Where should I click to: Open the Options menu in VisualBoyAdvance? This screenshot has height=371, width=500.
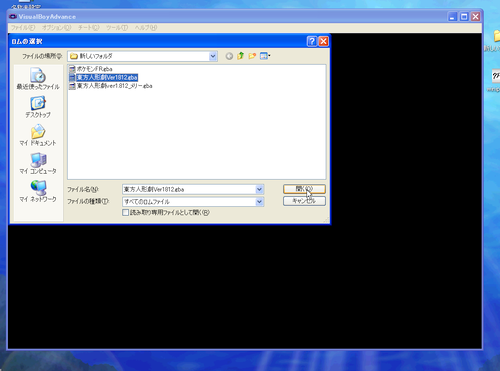pos(57,28)
